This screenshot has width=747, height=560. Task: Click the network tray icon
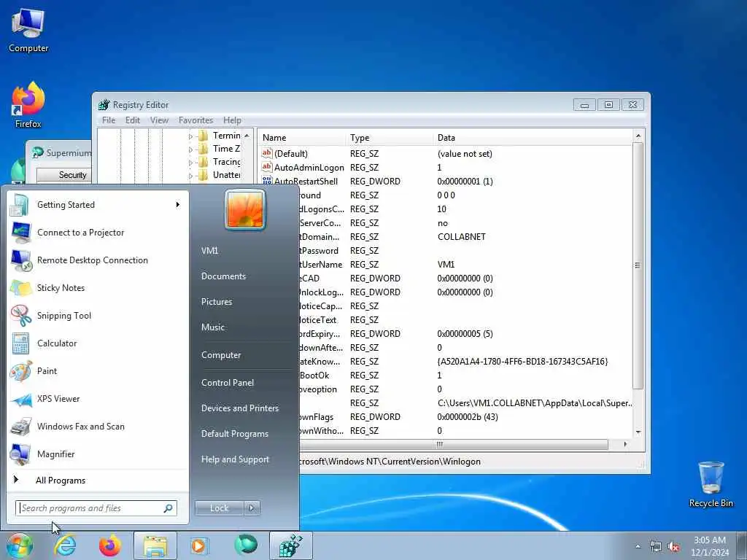(656, 547)
